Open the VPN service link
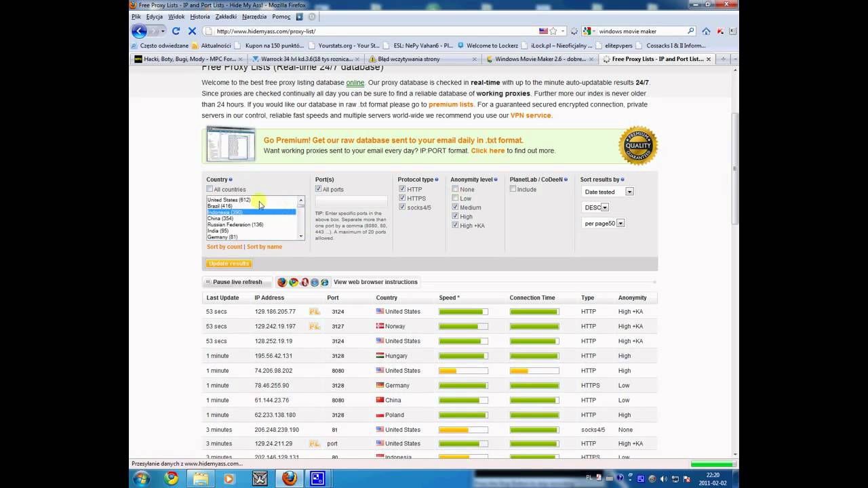 [531, 115]
